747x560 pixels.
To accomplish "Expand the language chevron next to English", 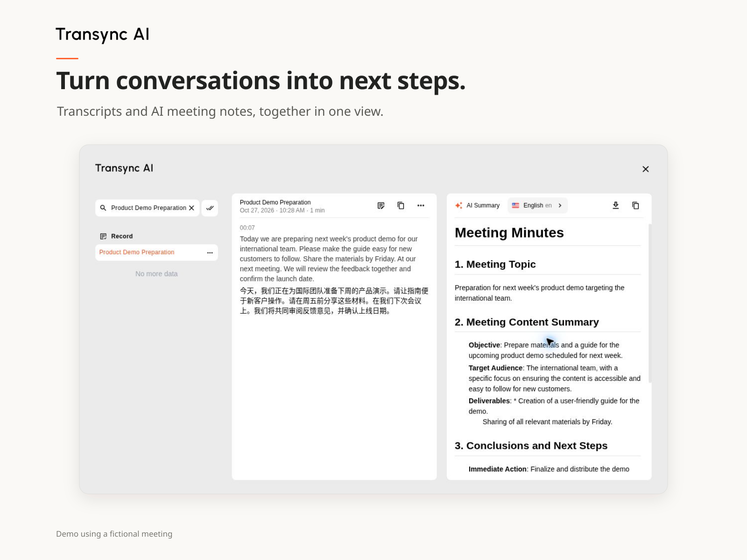I will click(x=560, y=206).
